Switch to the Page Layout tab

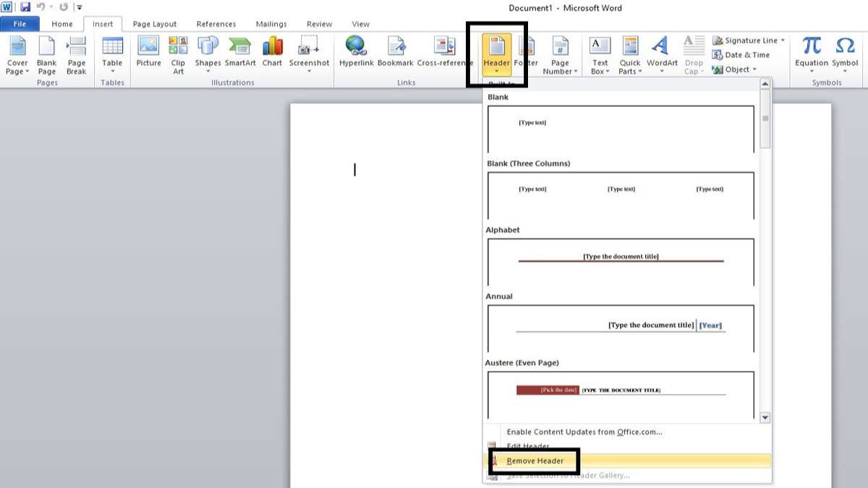154,23
